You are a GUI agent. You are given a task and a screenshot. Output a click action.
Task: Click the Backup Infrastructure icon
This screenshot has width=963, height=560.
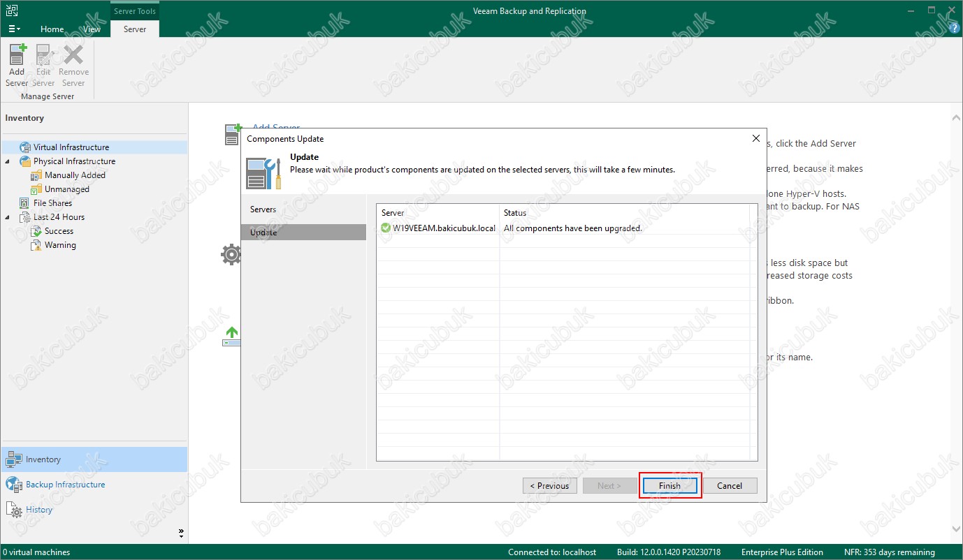[x=14, y=485]
